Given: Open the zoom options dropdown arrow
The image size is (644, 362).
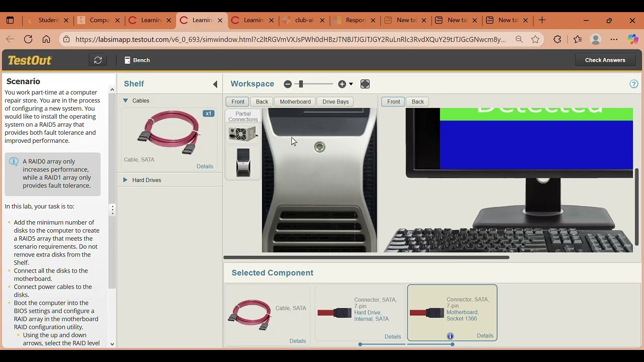Looking at the screenshot, I should 351,84.
